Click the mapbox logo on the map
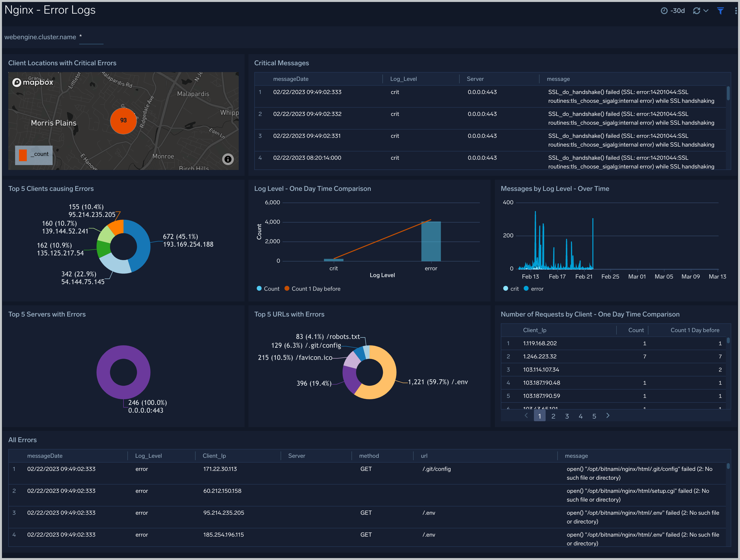Viewport: 740px width, 560px height. point(32,82)
